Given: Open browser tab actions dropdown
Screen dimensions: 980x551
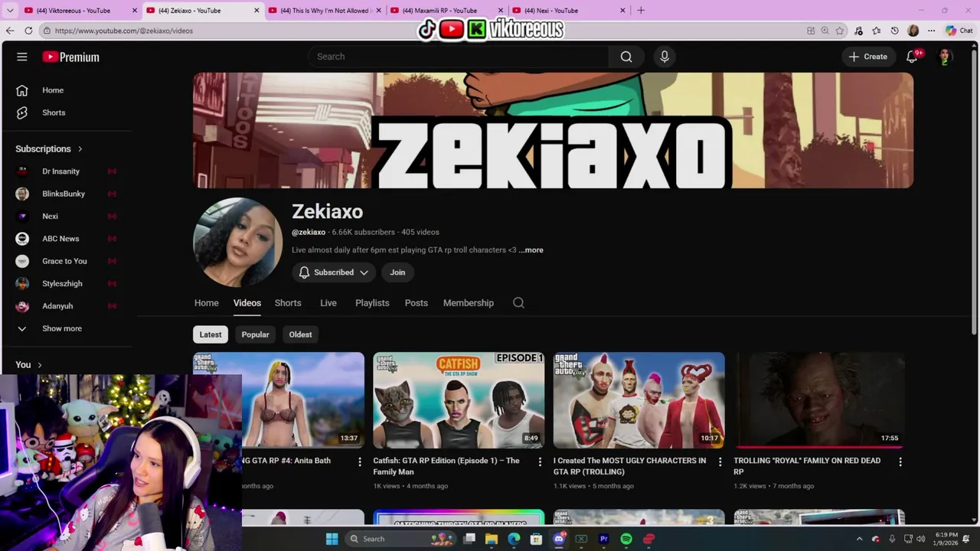Looking at the screenshot, I should 10,11.
